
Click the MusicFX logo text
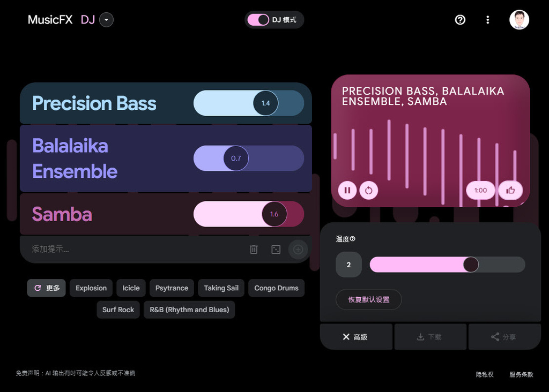coord(50,20)
